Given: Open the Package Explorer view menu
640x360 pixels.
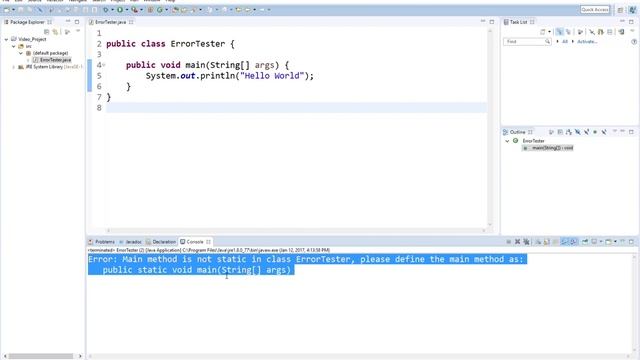Looking at the screenshot, I should 78,31.
